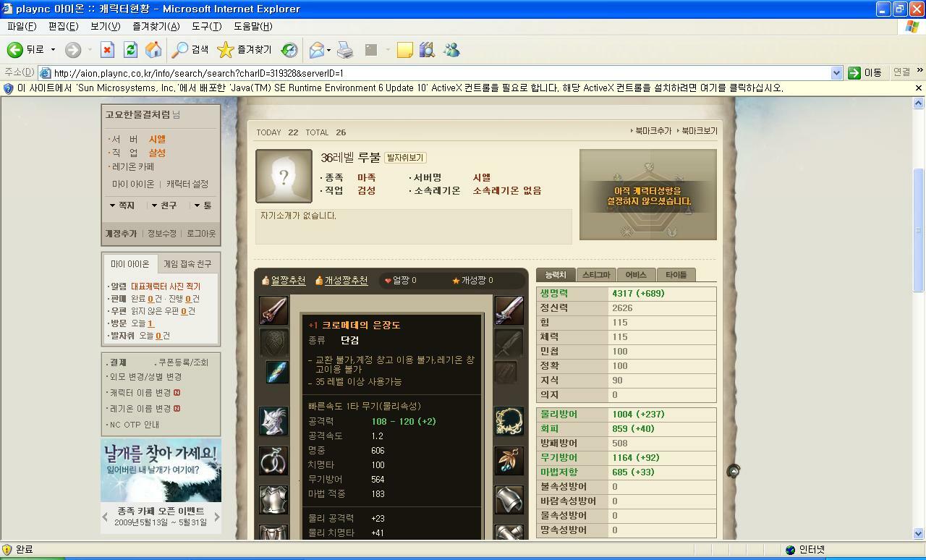The image size is (926, 560).
Task: Select the leaf earring equipment icon
Action: [x=509, y=461]
